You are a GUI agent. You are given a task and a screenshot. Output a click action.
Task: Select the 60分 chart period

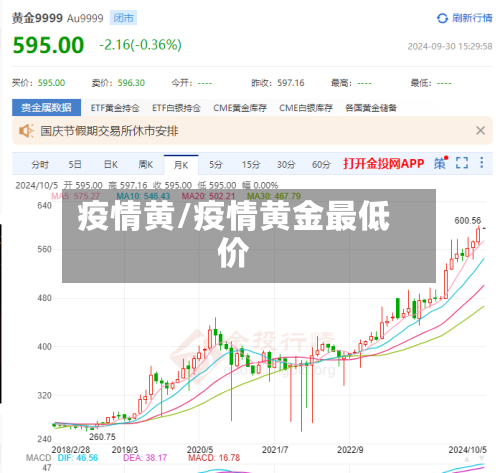click(x=321, y=165)
